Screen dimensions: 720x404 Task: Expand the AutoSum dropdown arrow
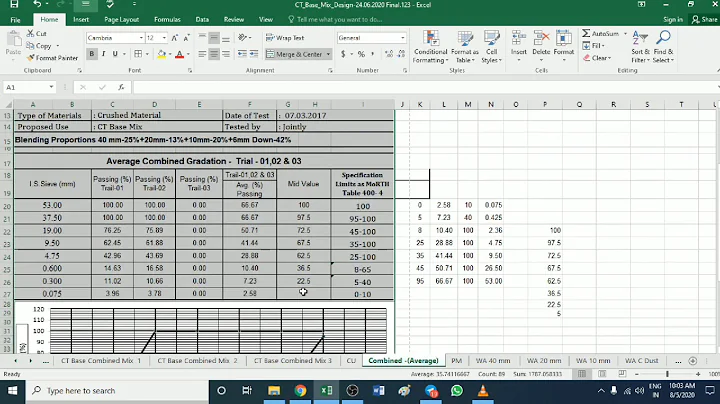(625, 34)
